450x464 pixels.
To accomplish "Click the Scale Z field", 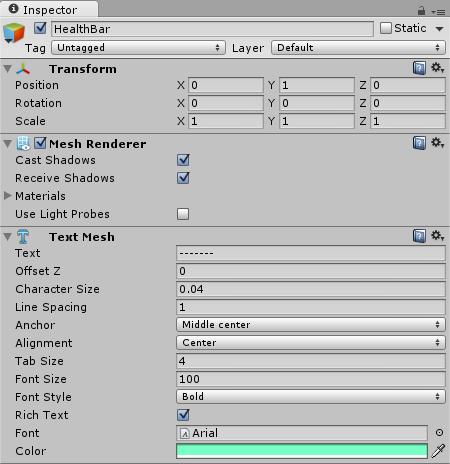I will coord(408,121).
